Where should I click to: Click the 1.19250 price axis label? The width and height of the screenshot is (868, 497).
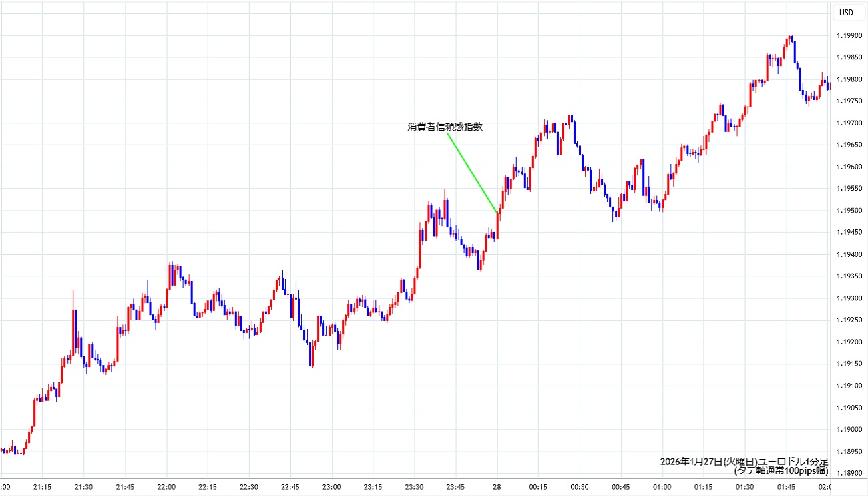pos(849,320)
